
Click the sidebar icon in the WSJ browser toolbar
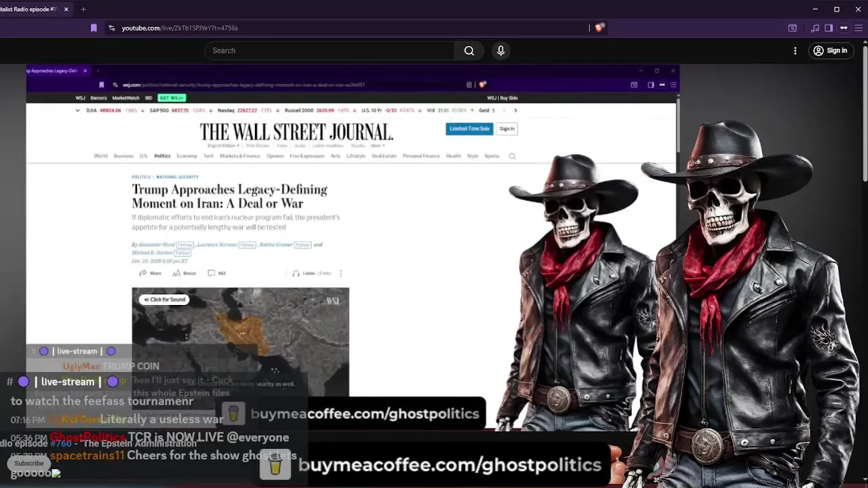(650, 85)
